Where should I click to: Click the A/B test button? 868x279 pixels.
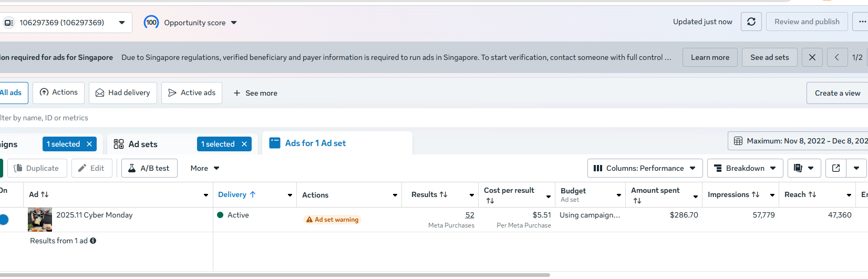(x=149, y=168)
